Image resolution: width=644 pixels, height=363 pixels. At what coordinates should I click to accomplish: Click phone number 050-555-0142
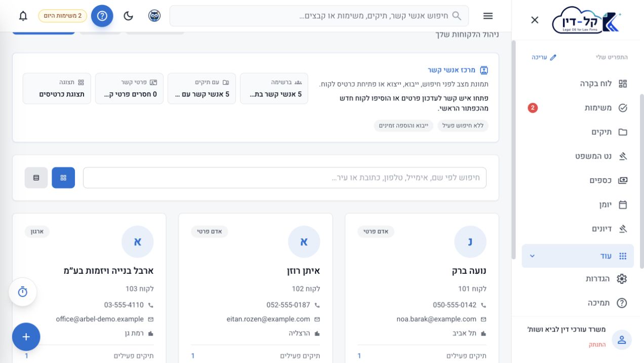pos(455,305)
